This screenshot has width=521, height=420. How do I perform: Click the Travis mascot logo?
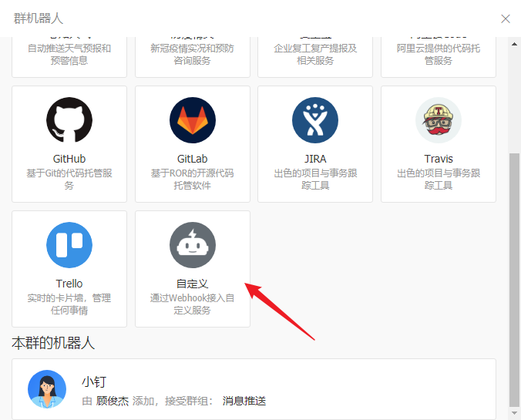tap(439, 120)
